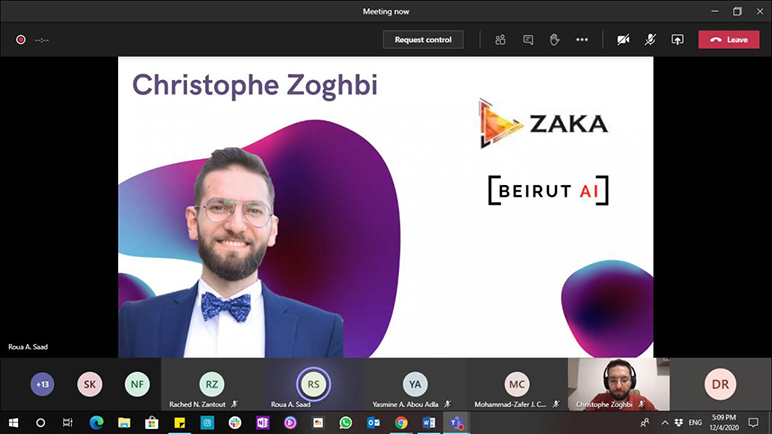
Task: Open Outlook from the taskbar
Action: coord(373,423)
